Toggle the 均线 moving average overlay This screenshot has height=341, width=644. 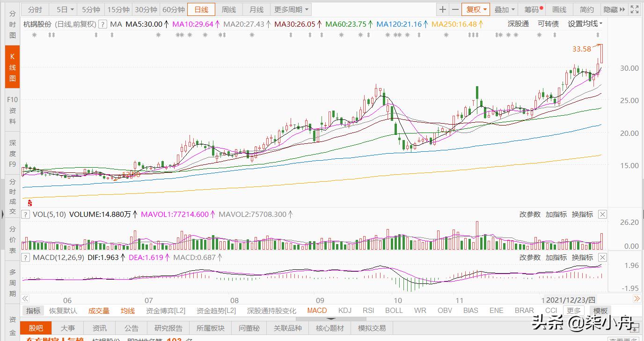coord(127,311)
